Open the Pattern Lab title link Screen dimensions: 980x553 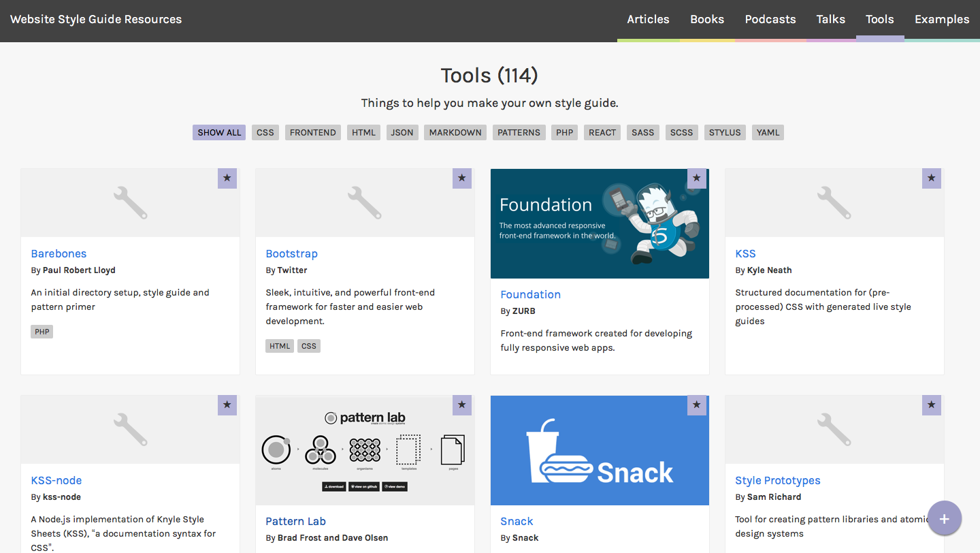click(x=295, y=521)
